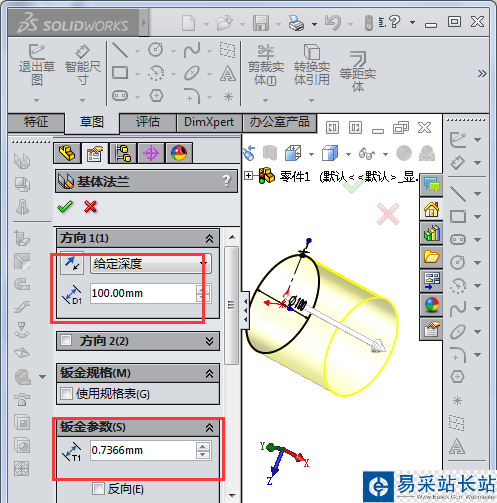Click the PropertyManager scrollbar down arrow

coord(232,495)
